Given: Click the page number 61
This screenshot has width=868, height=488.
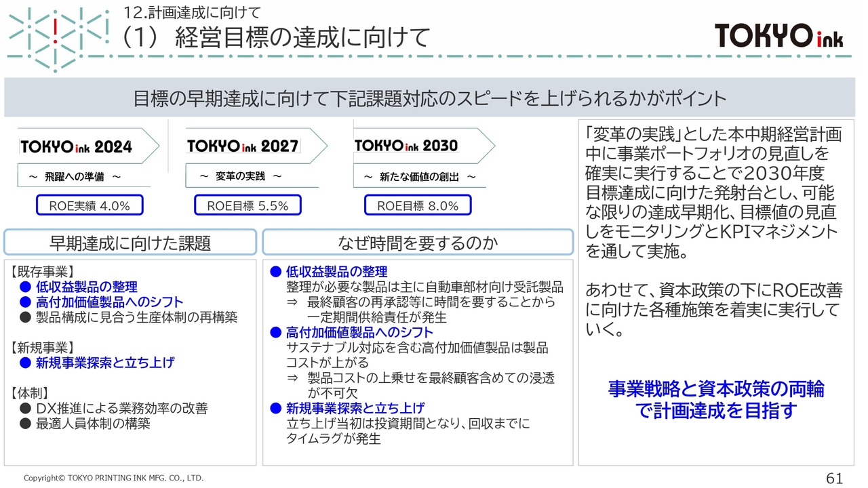Looking at the screenshot, I should [834, 478].
